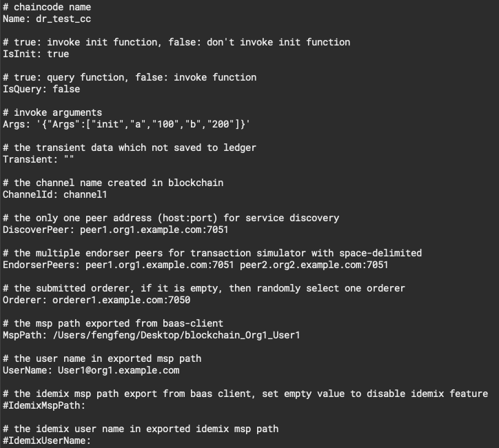Click the comment about transient data
Image resolution: width=499 pixels, height=448 pixels.
pos(130,147)
